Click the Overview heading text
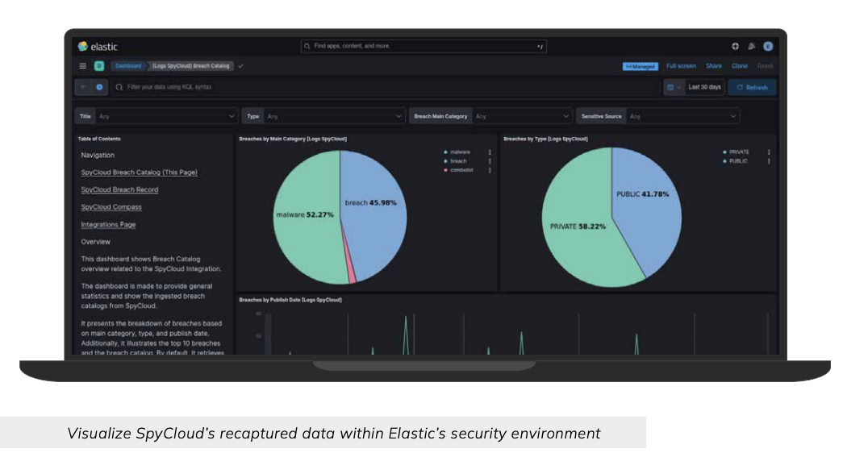The image size is (868, 453). [x=95, y=242]
